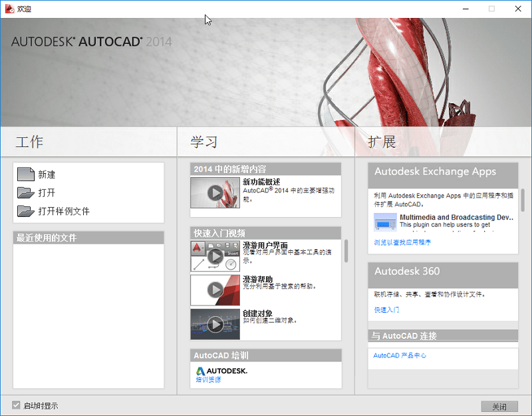Click the 新功能概述 title text
The image size is (532, 416).
pyautogui.click(x=261, y=182)
